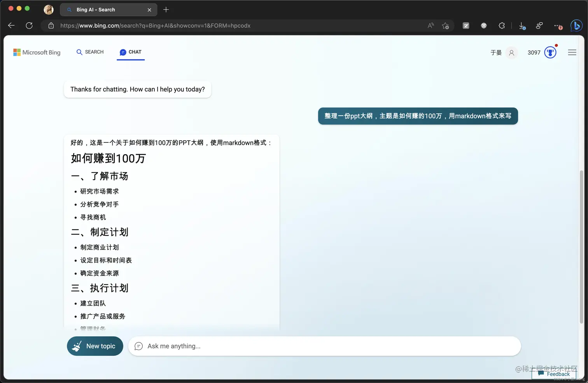Switch to the SEARCH tab
588x383 pixels.
click(90, 52)
